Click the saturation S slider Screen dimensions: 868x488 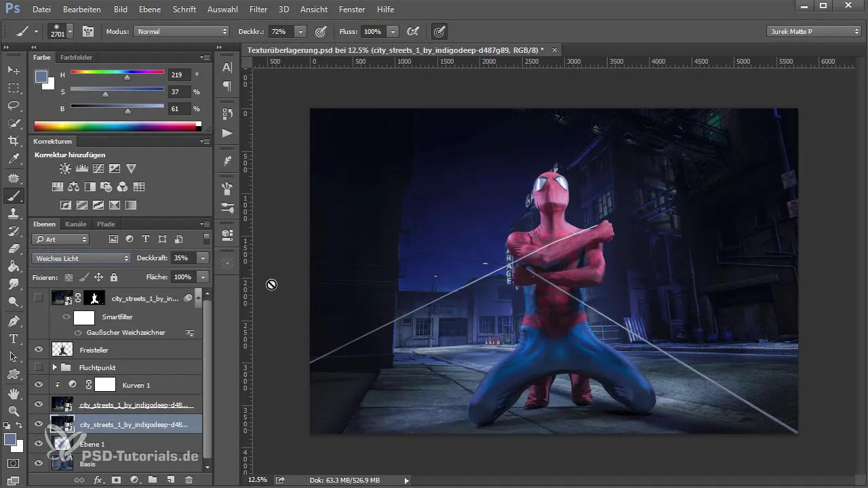click(117, 91)
